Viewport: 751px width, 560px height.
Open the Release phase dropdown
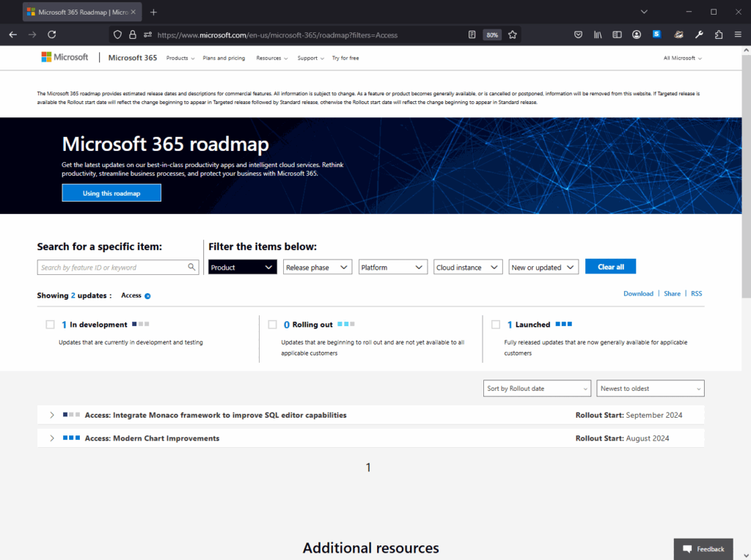point(318,267)
